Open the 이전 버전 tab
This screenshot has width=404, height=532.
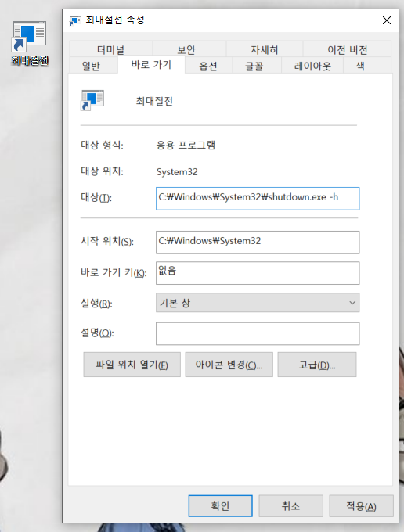point(347,49)
